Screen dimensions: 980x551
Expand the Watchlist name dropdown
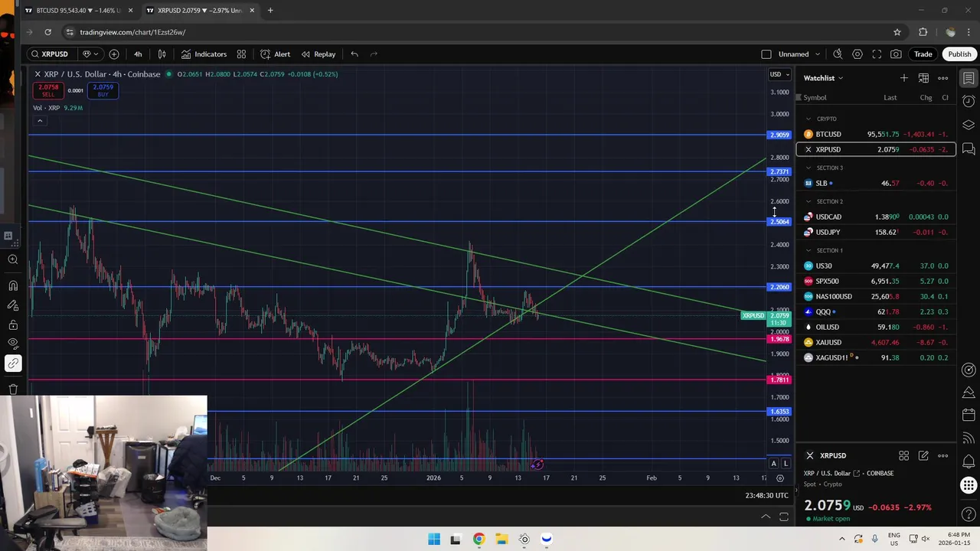[x=823, y=78]
